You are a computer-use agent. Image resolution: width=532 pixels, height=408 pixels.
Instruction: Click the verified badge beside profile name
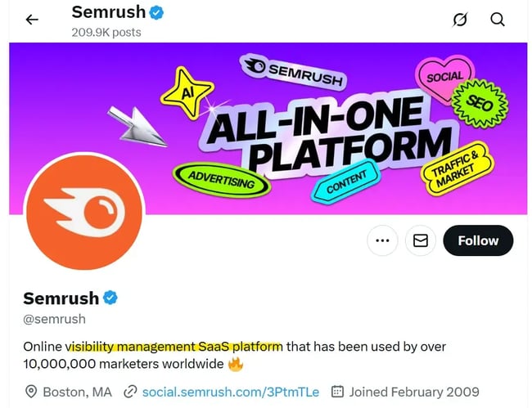tap(110, 298)
